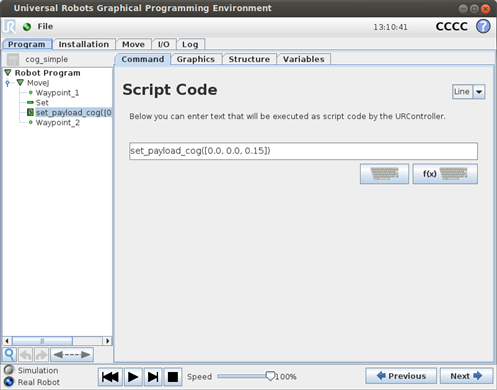Switch to the I/O tab

coord(164,44)
